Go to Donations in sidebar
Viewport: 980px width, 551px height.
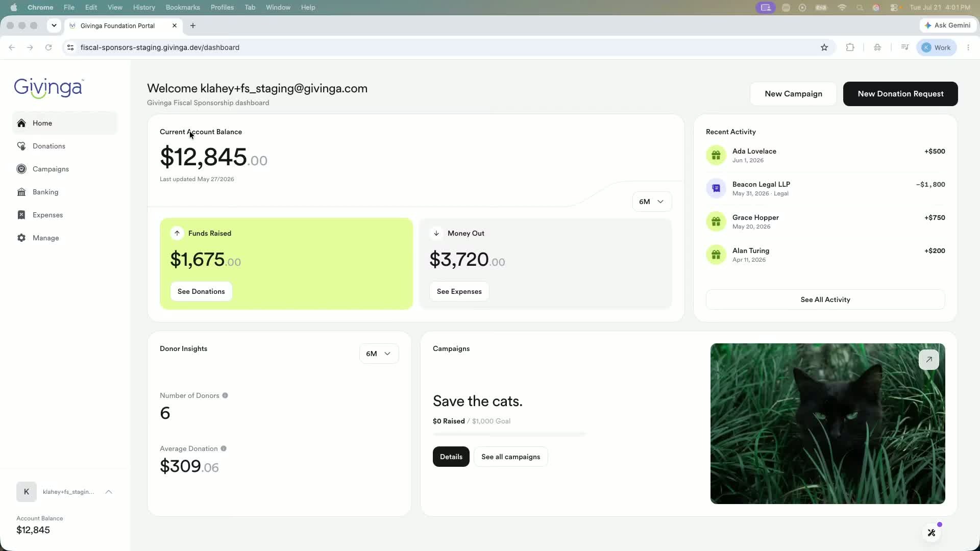(x=65, y=146)
